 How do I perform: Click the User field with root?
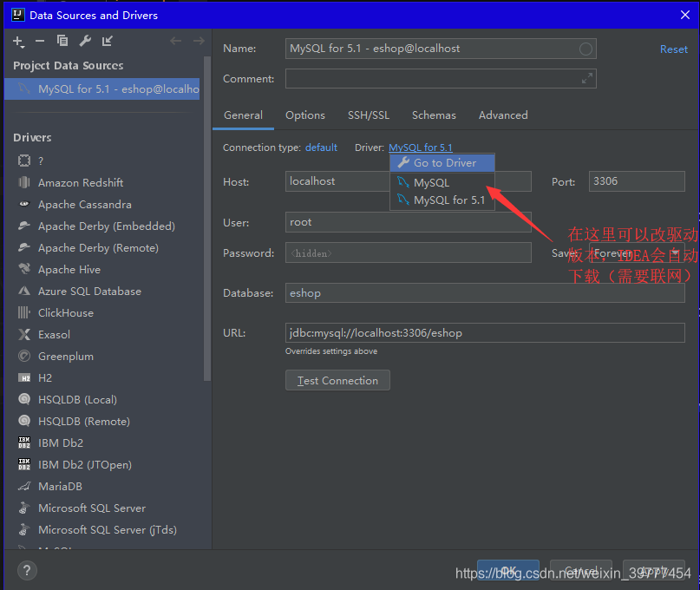(x=408, y=222)
